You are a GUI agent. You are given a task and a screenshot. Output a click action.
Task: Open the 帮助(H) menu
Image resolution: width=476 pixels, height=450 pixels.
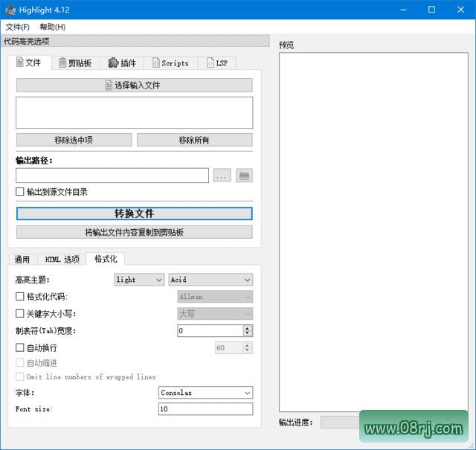click(53, 27)
